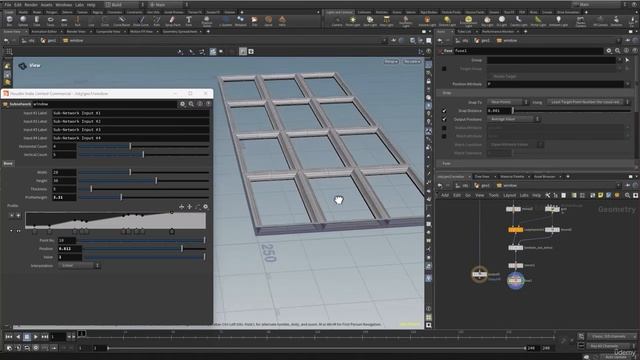Select the Grid shelf tool
Image resolution: width=640 pixels, height=360 pixels.
[64, 20]
